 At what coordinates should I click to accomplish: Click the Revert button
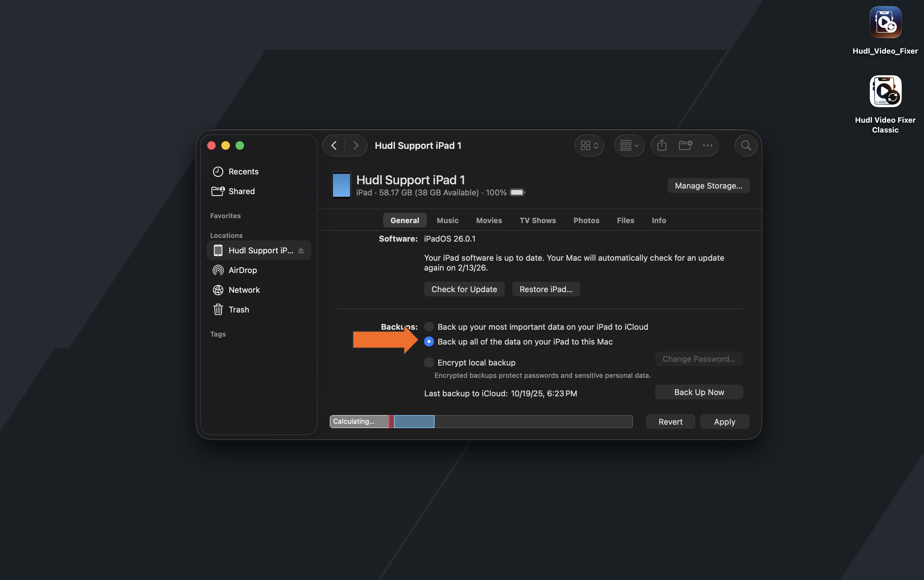[670, 422]
